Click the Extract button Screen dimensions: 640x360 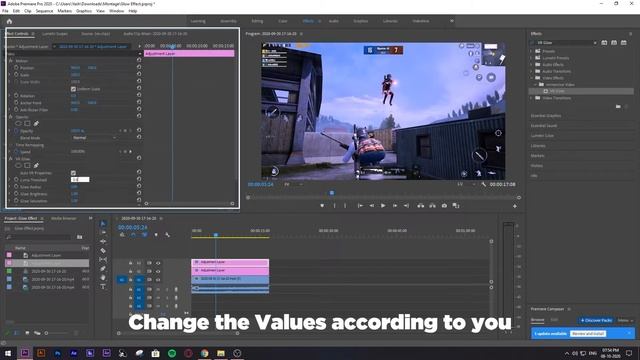click(x=432, y=206)
